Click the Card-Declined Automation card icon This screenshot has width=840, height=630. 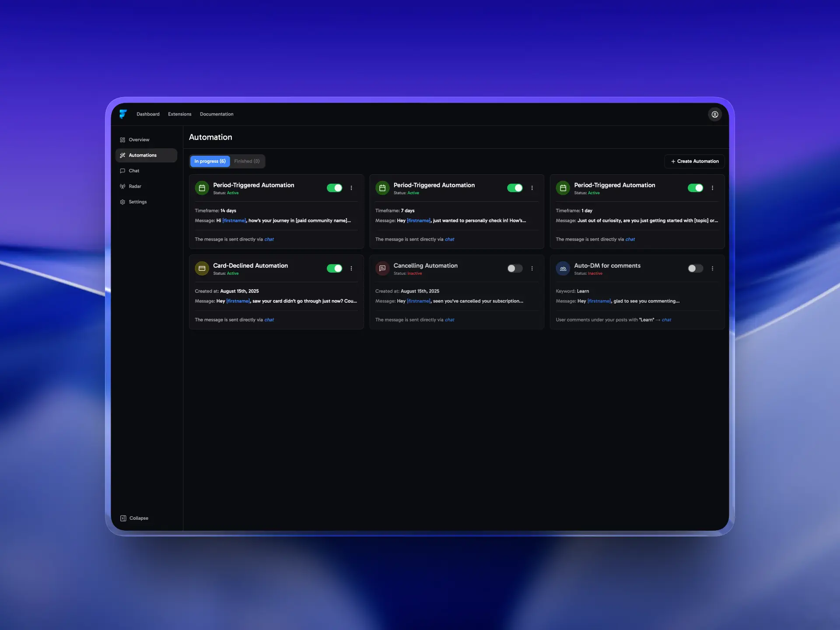coord(202,268)
